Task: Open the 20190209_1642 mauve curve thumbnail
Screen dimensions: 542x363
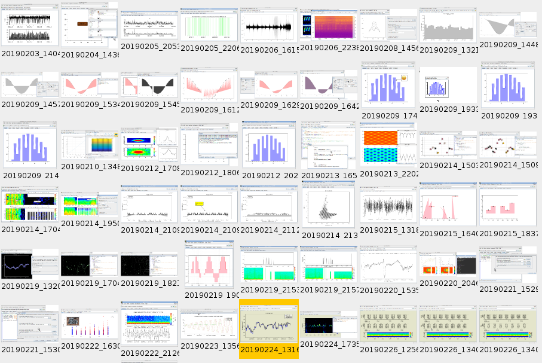Action: click(x=329, y=85)
